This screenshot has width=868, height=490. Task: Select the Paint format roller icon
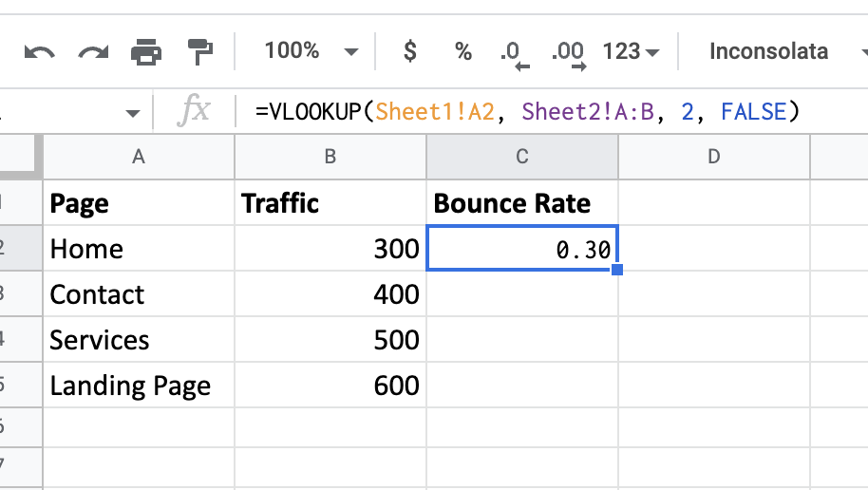[199, 52]
